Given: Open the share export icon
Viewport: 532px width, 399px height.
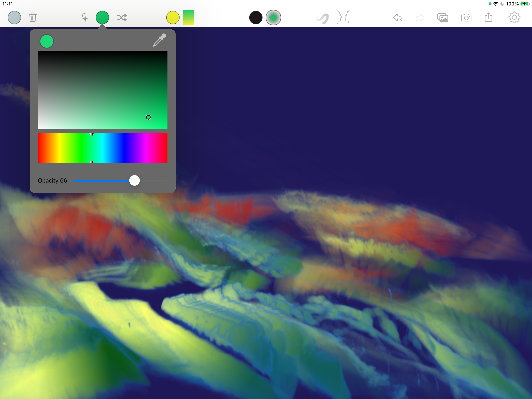Looking at the screenshot, I should (488, 17).
